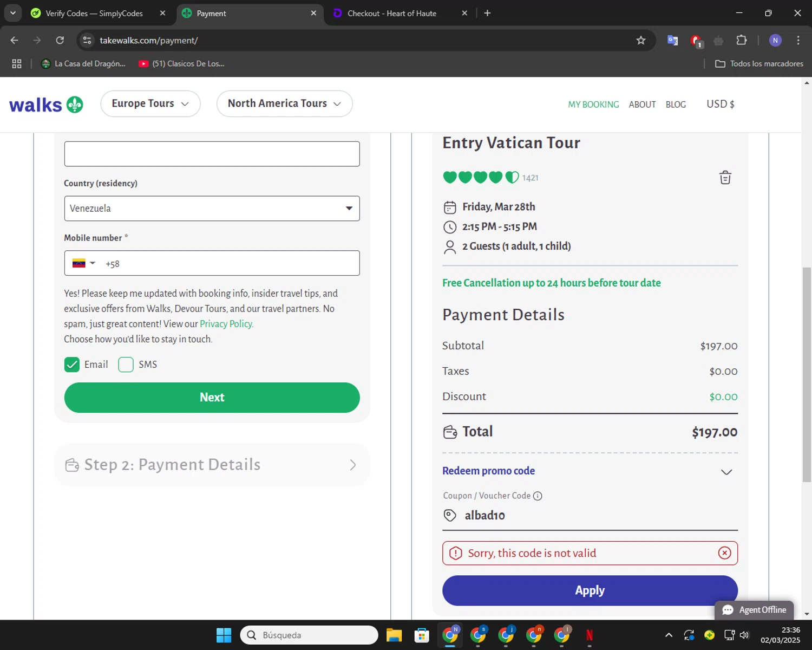Screen dimensions: 812x650
Task: Toggle the Email checkbox
Action: click(71, 365)
